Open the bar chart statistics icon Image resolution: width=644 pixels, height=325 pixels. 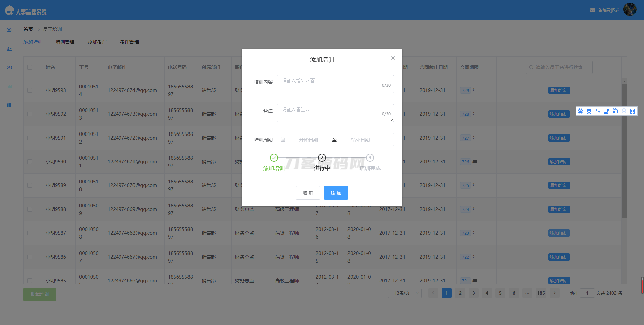coord(9,86)
